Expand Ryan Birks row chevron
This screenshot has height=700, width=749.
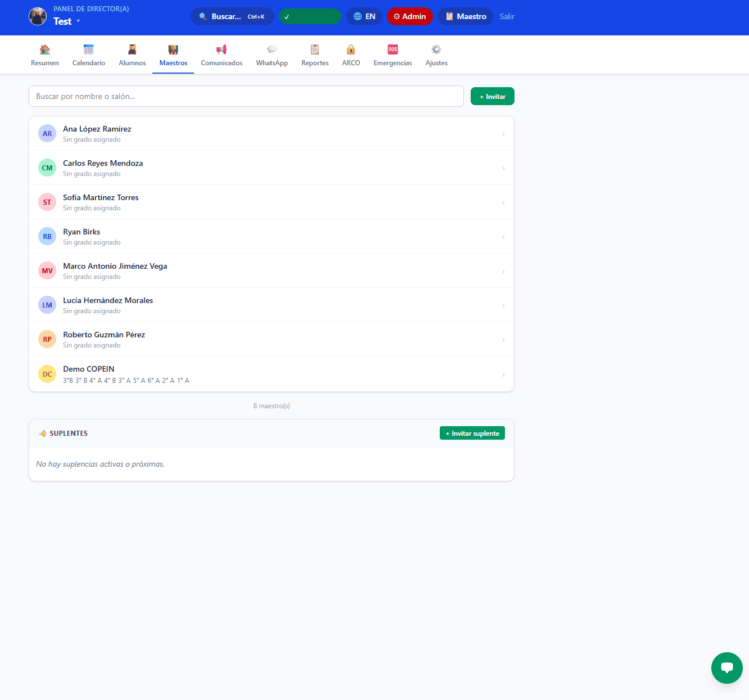coord(503,237)
